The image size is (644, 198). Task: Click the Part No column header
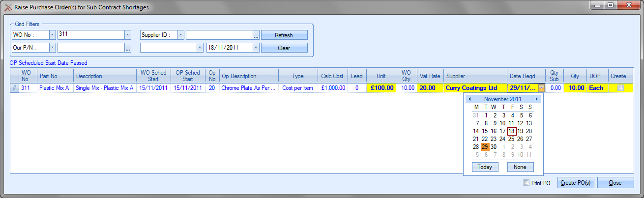pyautogui.click(x=55, y=76)
